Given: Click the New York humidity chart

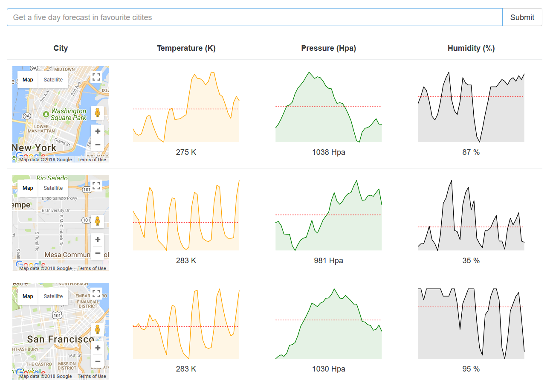Looking at the screenshot, I should (x=471, y=107).
